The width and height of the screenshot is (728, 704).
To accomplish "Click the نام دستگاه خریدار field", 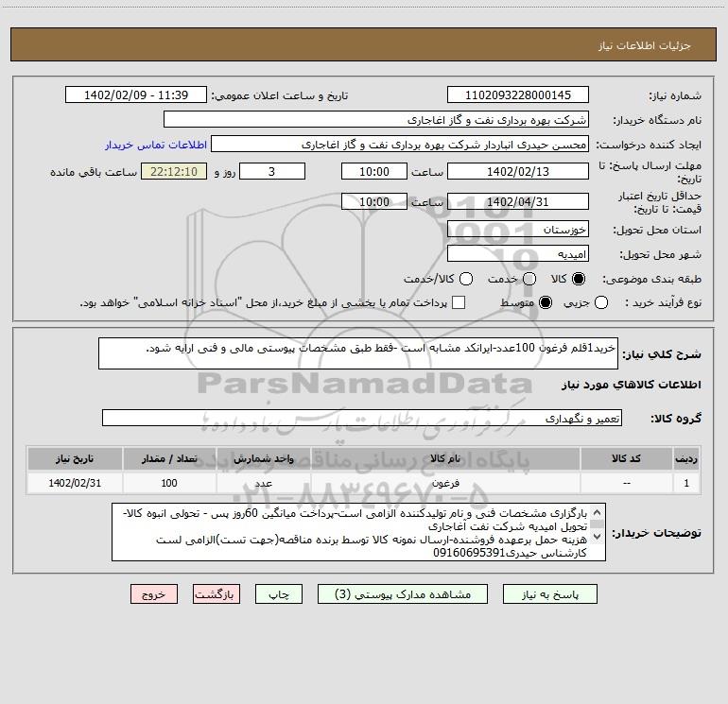I will (x=376, y=119).
